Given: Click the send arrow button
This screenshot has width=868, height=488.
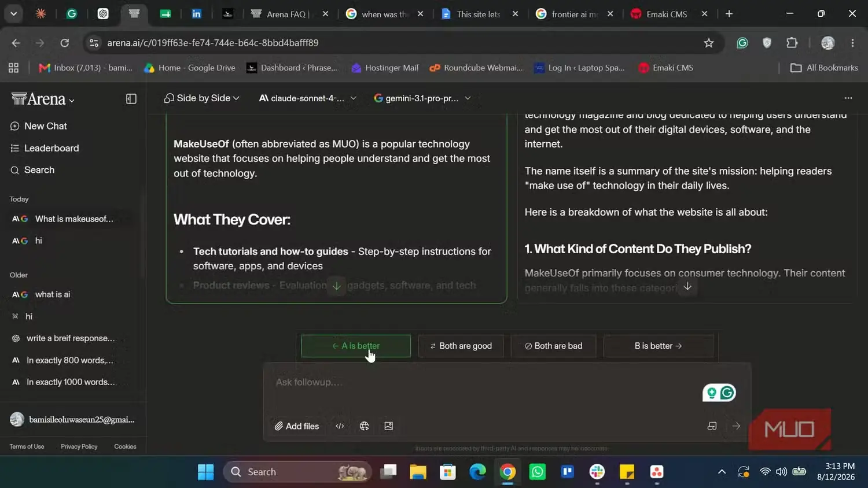Looking at the screenshot, I should click(x=736, y=426).
